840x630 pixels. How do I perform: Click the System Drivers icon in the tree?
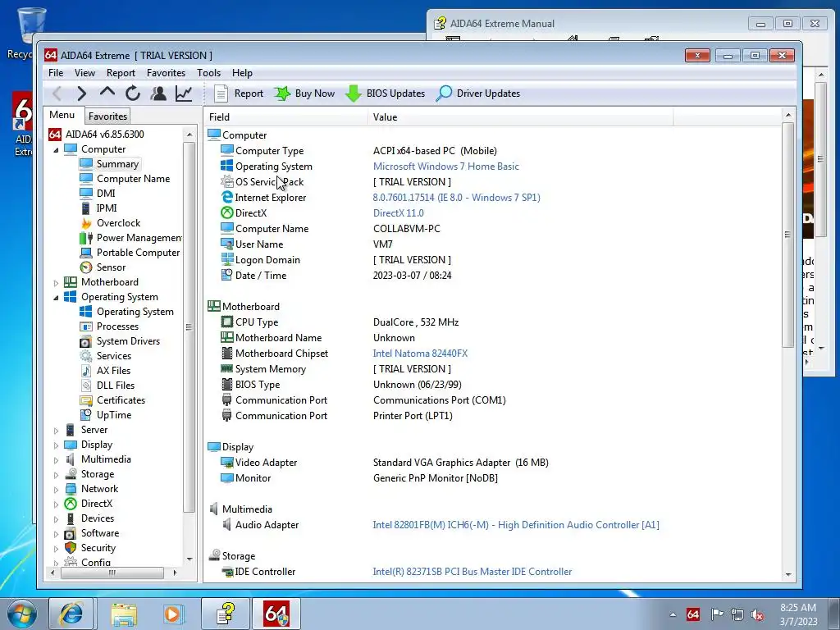(85, 341)
